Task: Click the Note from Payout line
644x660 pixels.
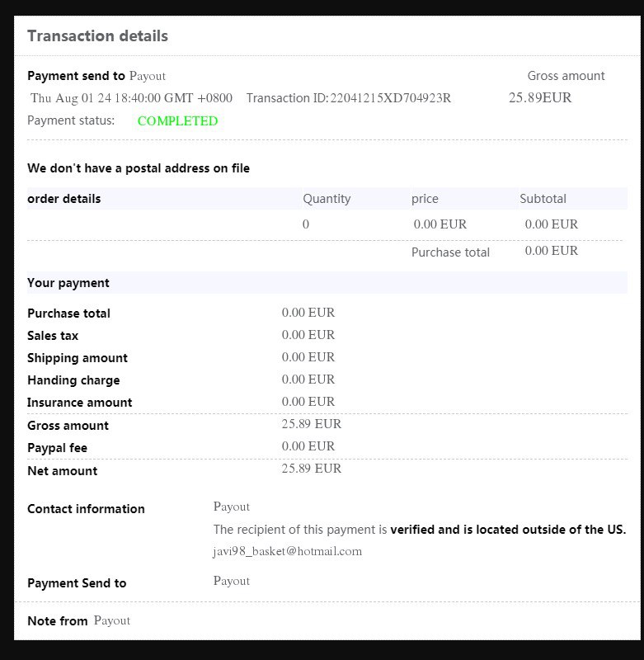Action: [x=78, y=620]
